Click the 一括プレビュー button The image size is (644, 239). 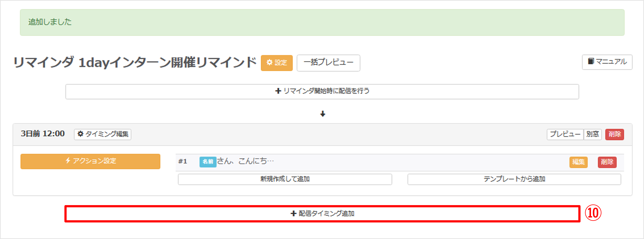(x=328, y=63)
